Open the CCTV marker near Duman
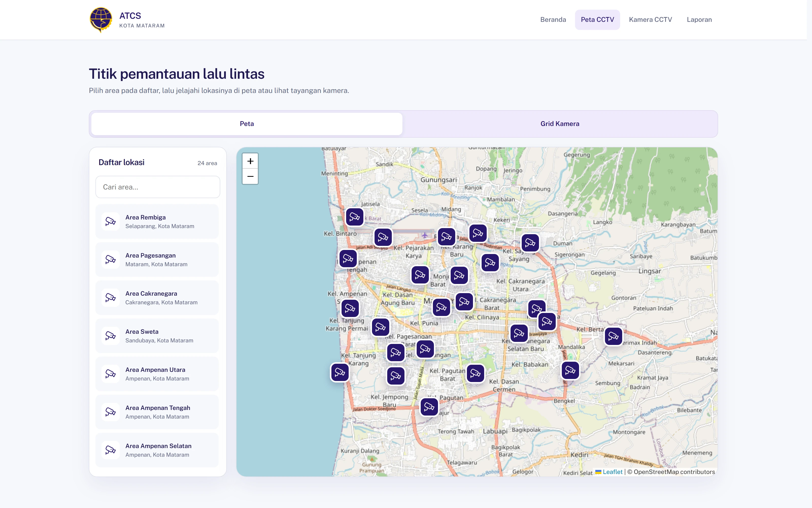The image size is (812, 508). (530, 243)
